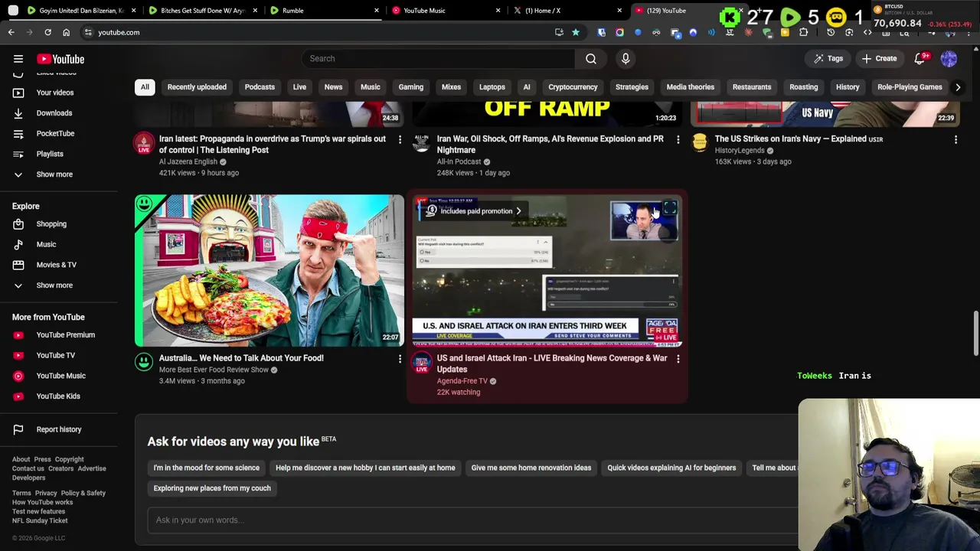
Task: Select the Cryptocurrency filter chip
Action: coord(573,87)
